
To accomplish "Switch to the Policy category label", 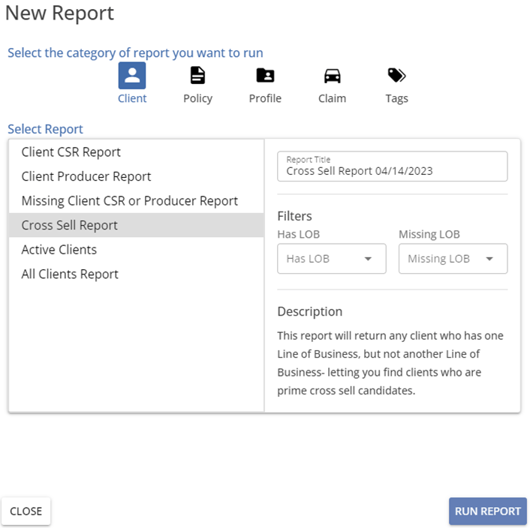I will (198, 98).
